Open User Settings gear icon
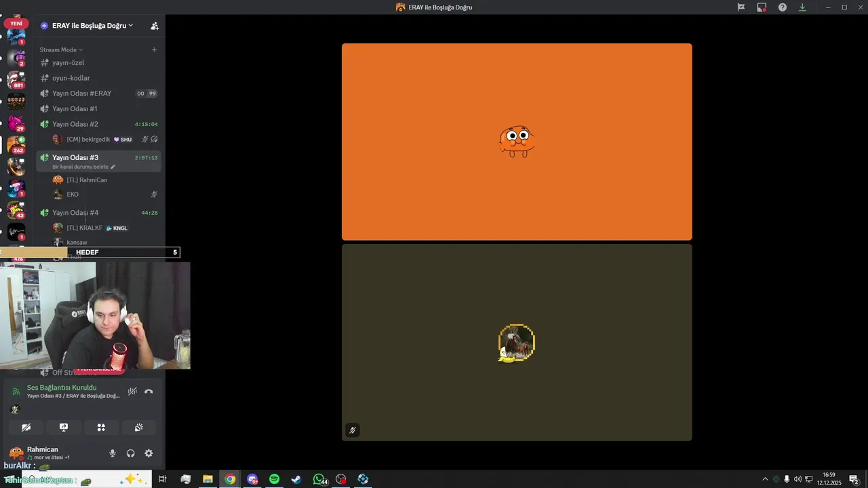Viewport: 868px width, 488px height. tap(149, 453)
